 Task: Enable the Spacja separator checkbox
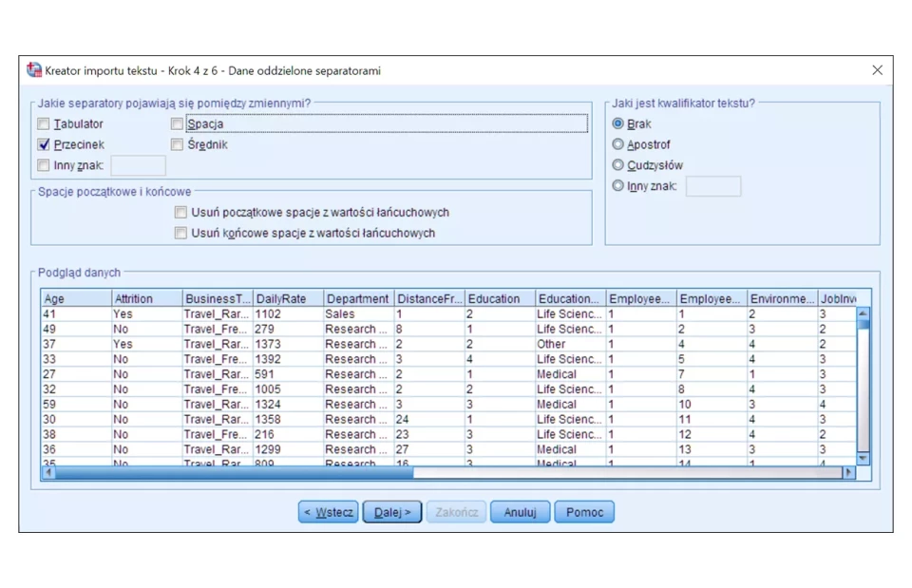coord(178,124)
